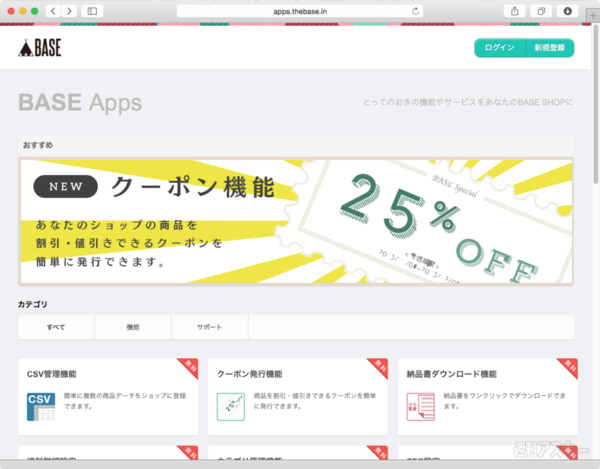Click the カテゴリ heading
This screenshot has height=469, width=600.
(x=33, y=304)
